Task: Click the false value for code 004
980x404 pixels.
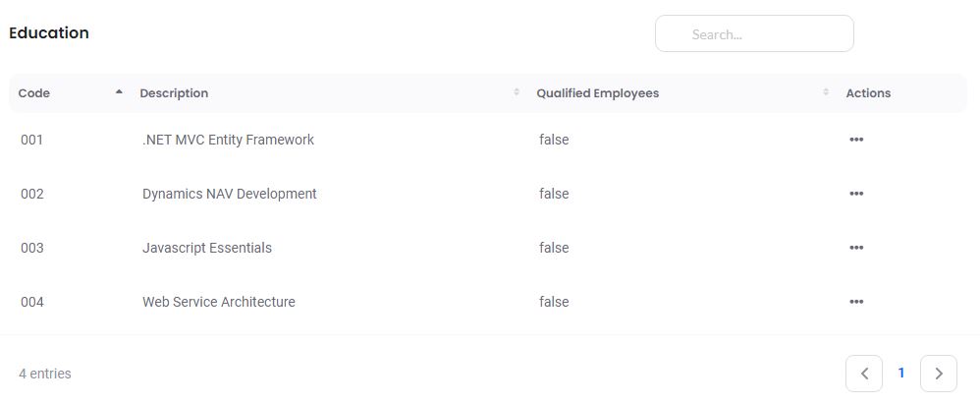Action: click(x=554, y=302)
